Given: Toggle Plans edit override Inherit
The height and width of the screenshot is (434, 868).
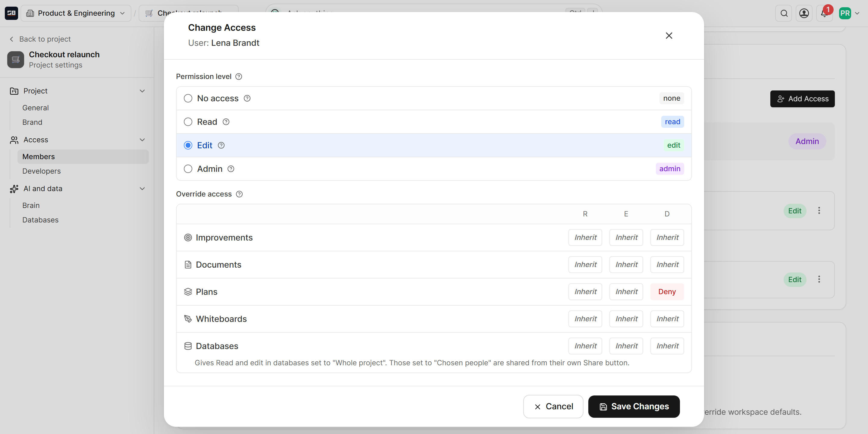Looking at the screenshot, I should tap(626, 292).
